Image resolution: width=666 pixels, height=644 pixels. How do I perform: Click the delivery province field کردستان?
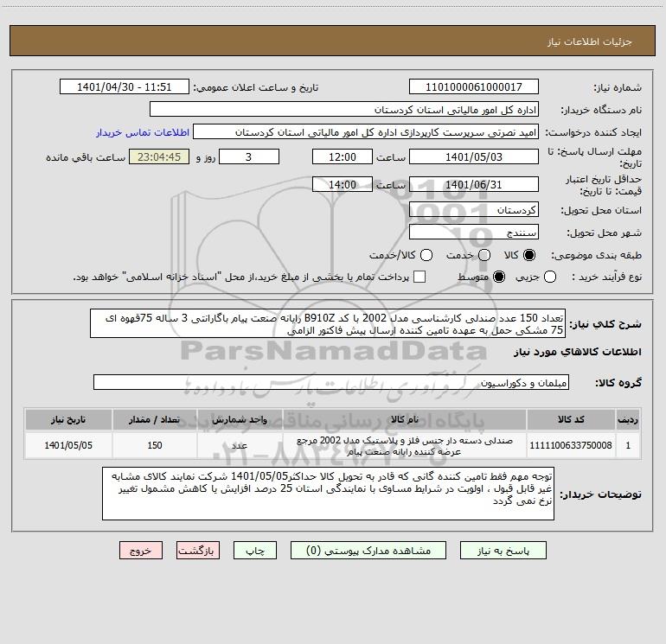[x=474, y=210]
